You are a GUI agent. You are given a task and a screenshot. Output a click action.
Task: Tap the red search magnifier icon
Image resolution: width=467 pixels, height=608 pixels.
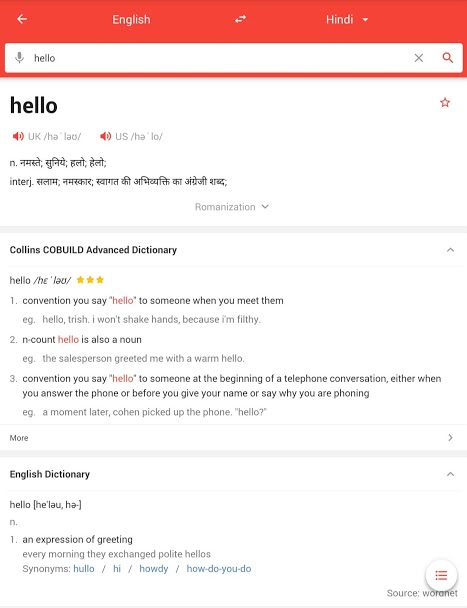[448, 58]
